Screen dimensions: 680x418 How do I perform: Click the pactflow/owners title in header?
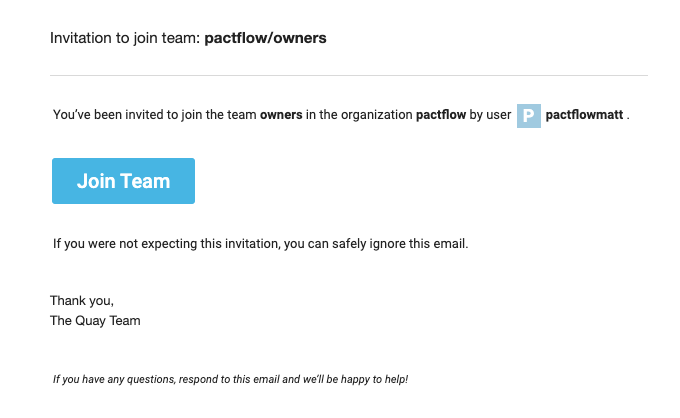click(x=265, y=39)
